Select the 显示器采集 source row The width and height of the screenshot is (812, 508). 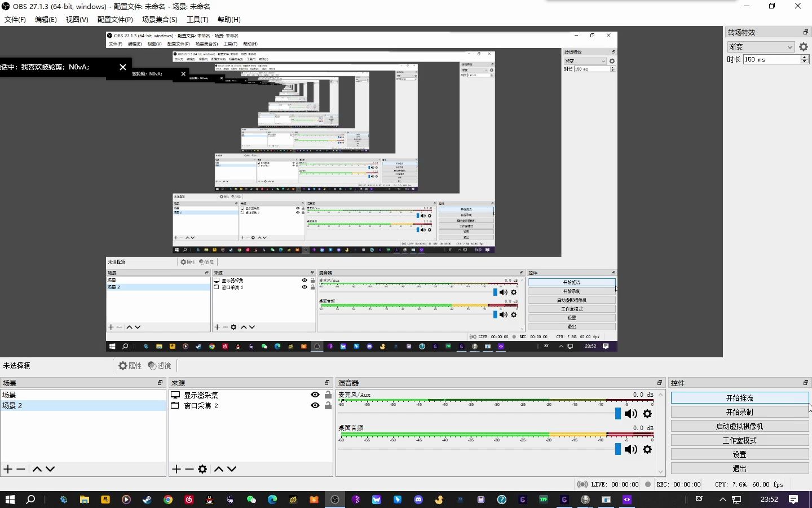[x=251, y=395]
